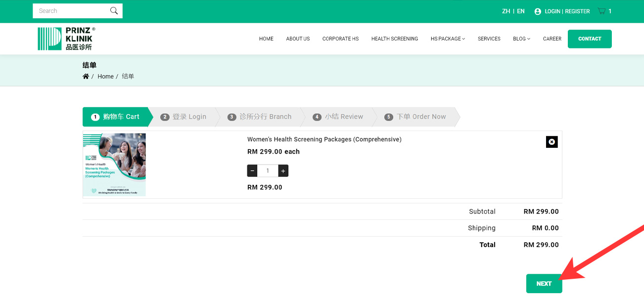Remove the Women's Health package item
This screenshot has height=301, width=644.
(x=552, y=142)
